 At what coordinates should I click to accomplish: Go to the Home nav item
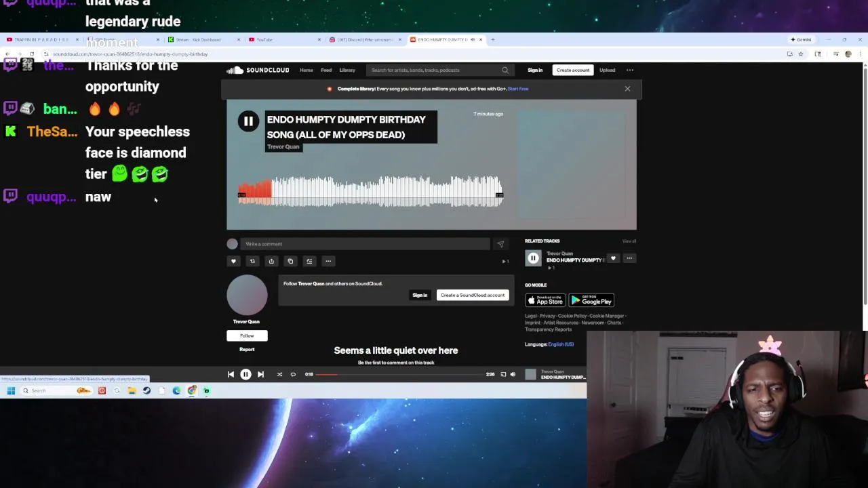tap(307, 70)
